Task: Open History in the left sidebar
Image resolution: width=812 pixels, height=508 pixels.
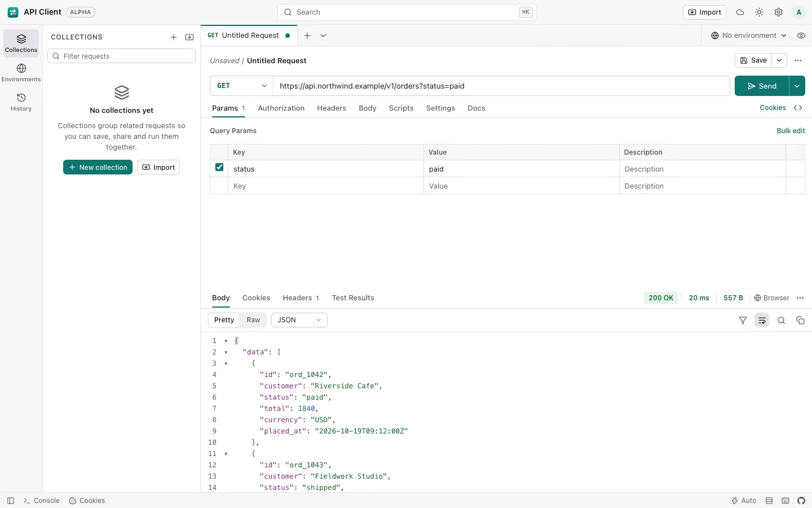Action: (21, 102)
